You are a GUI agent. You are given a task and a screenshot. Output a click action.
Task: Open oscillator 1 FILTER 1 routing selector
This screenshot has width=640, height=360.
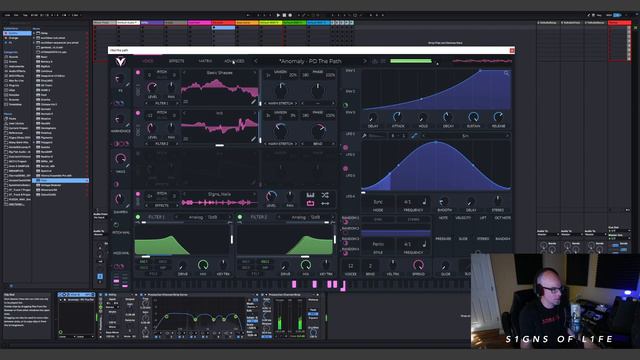[162, 103]
